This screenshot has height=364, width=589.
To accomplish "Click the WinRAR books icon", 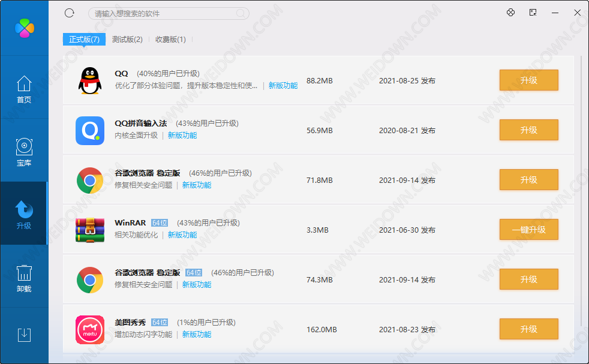I will pyautogui.click(x=90, y=230).
